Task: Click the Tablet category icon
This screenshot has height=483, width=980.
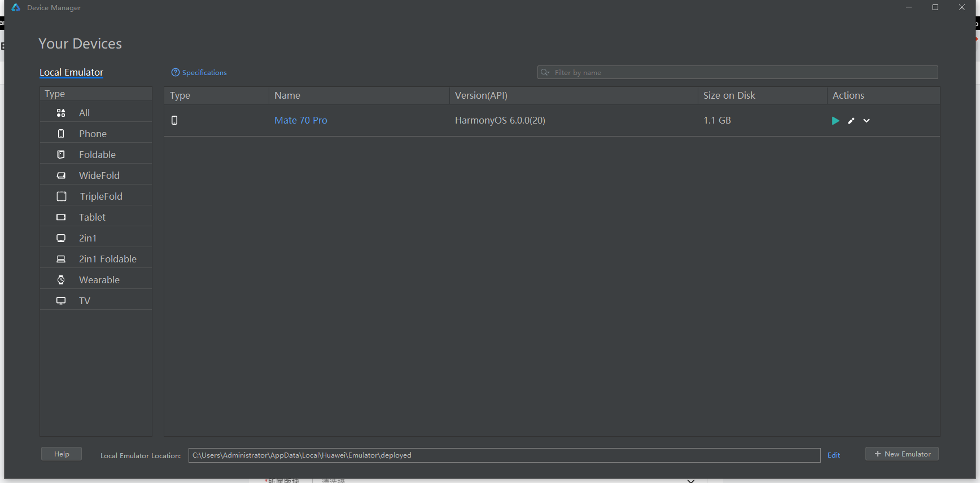Action: click(61, 217)
